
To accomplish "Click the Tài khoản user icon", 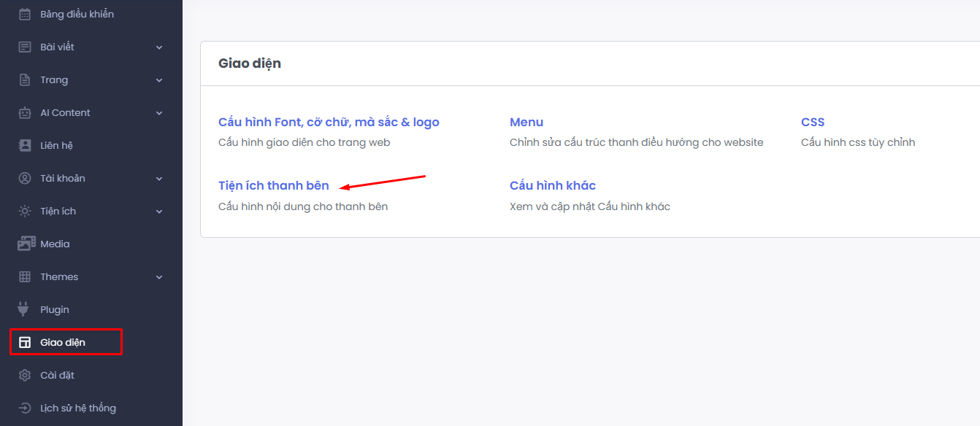I will pyautogui.click(x=25, y=178).
